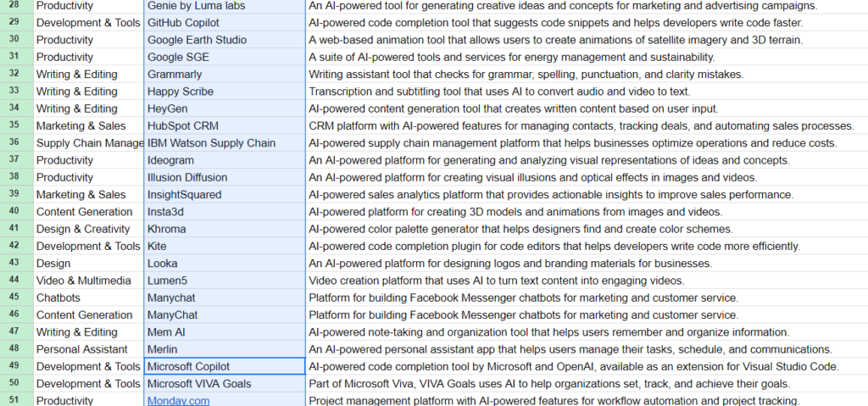The width and height of the screenshot is (868, 406).
Task: Click the Video & Multimedia category cell
Action: [x=89, y=281]
